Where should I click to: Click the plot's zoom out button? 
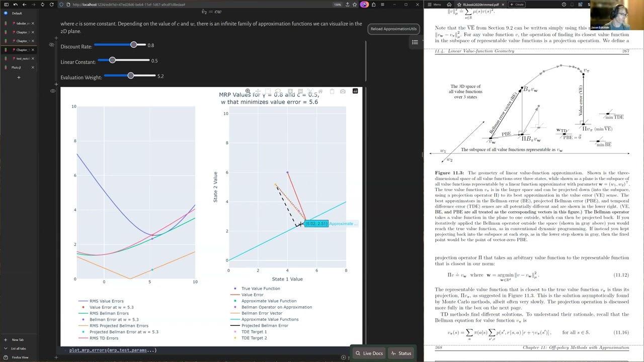pos(300,91)
